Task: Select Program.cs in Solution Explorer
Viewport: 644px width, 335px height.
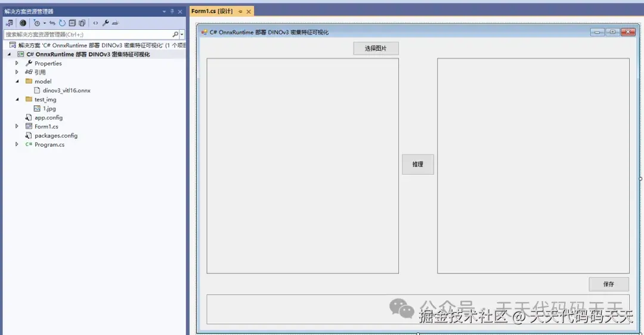Action: 49,144
